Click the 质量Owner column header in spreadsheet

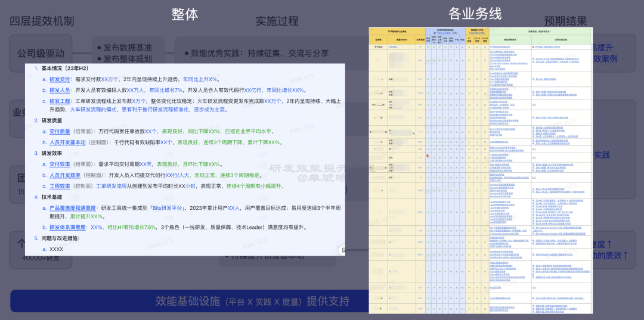coord(401,40)
